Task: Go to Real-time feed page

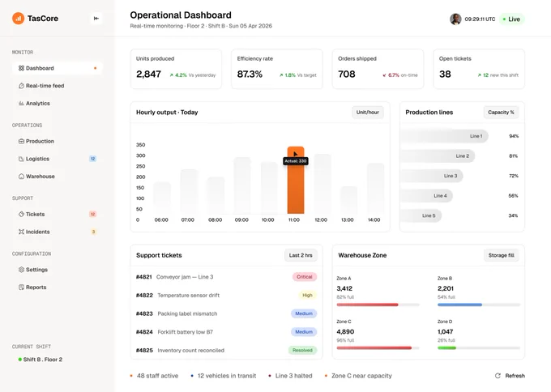Action: point(57,86)
